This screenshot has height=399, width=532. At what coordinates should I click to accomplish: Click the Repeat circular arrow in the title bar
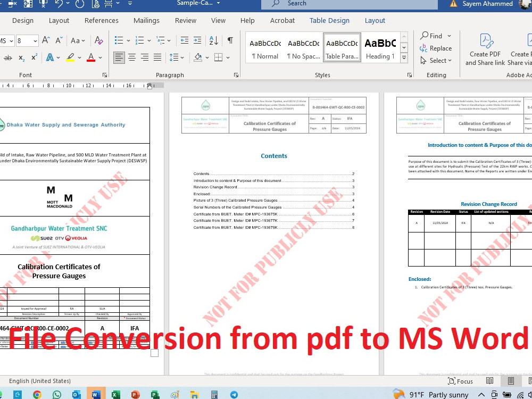[80, 4]
